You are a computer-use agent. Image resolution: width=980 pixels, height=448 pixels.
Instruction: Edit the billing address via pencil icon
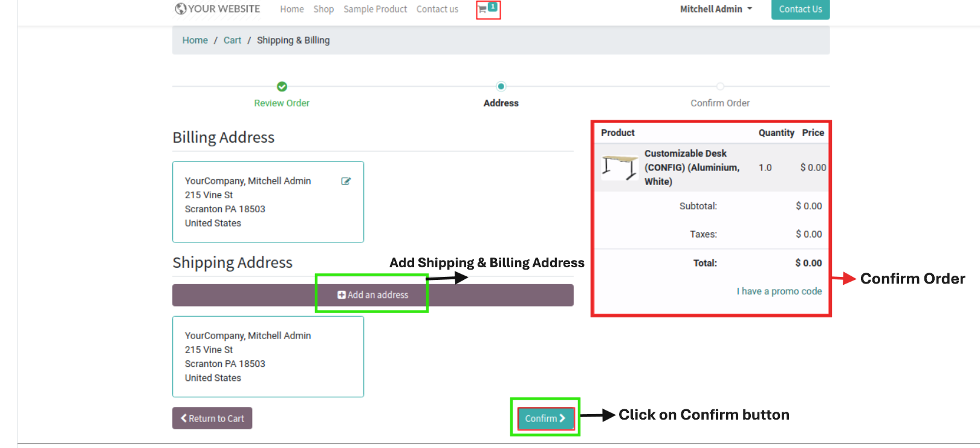click(x=346, y=181)
